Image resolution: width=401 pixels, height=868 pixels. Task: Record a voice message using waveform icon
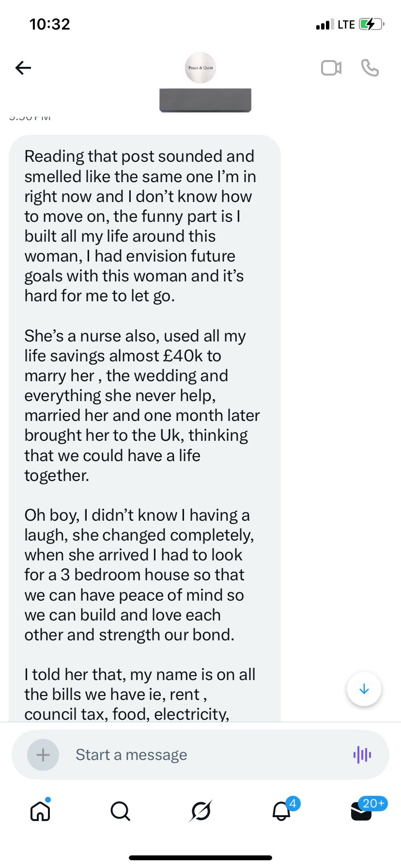click(x=362, y=755)
